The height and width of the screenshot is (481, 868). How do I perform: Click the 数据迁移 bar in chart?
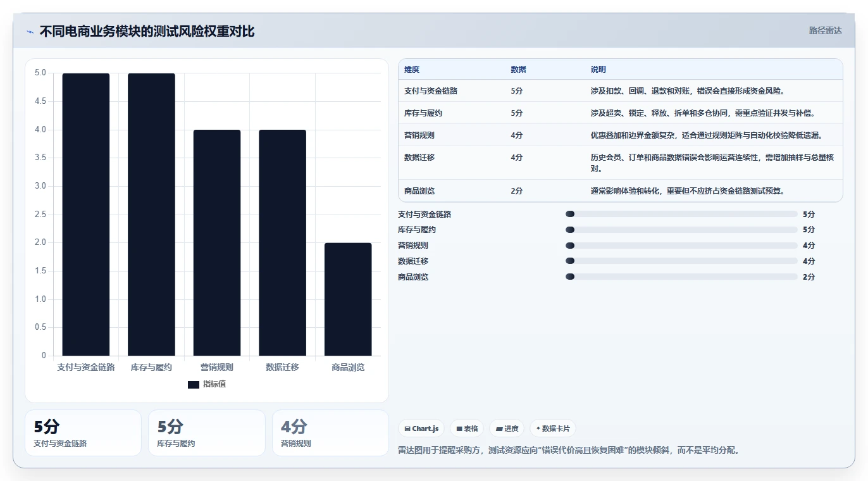pyautogui.click(x=282, y=243)
